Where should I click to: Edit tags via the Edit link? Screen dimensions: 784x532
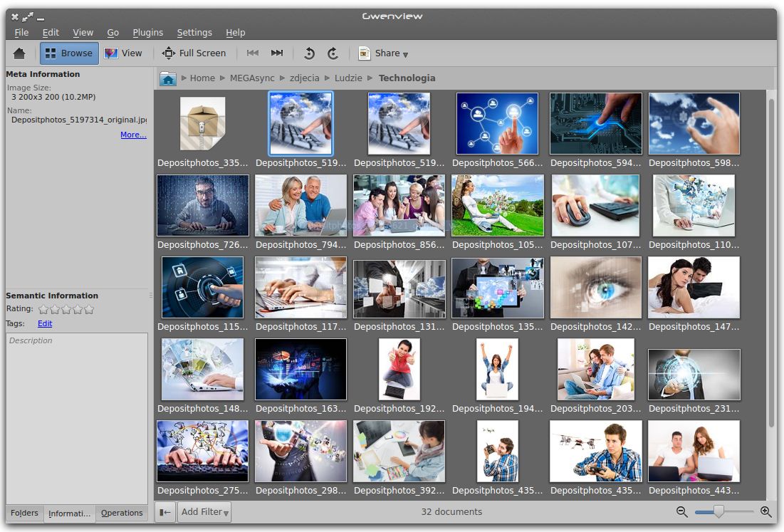pyautogui.click(x=44, y=323)
